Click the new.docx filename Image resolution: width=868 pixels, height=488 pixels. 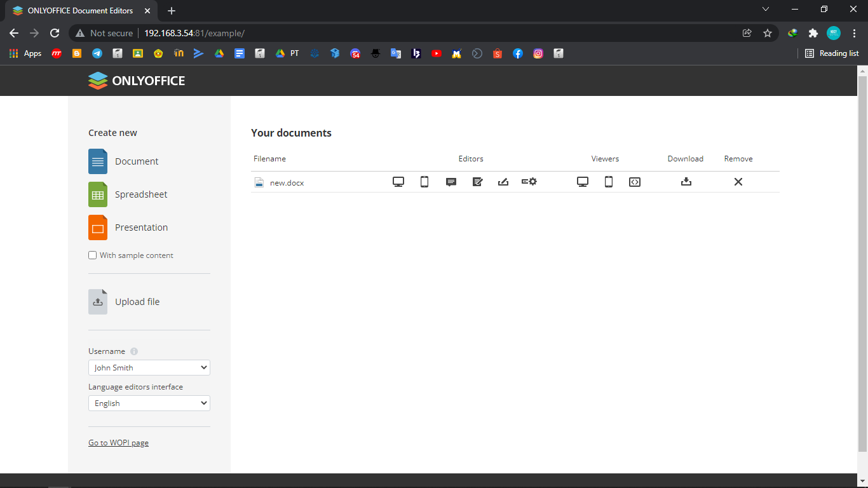point(287,183)
